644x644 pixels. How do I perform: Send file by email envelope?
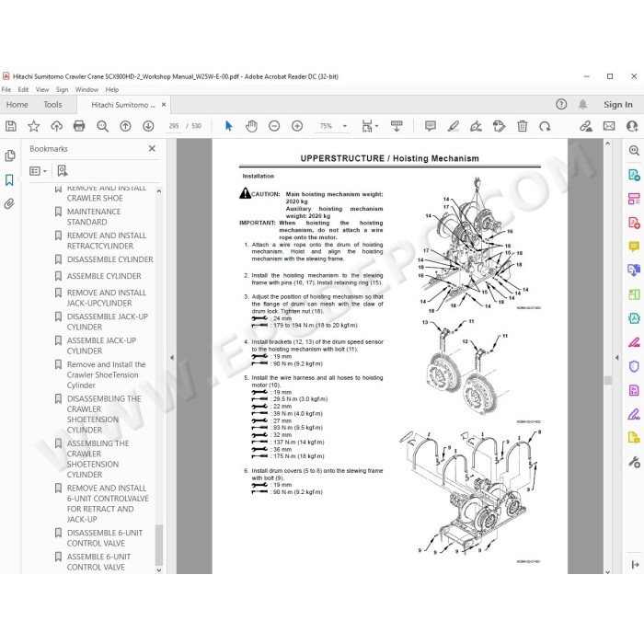[x=609, y=126]
